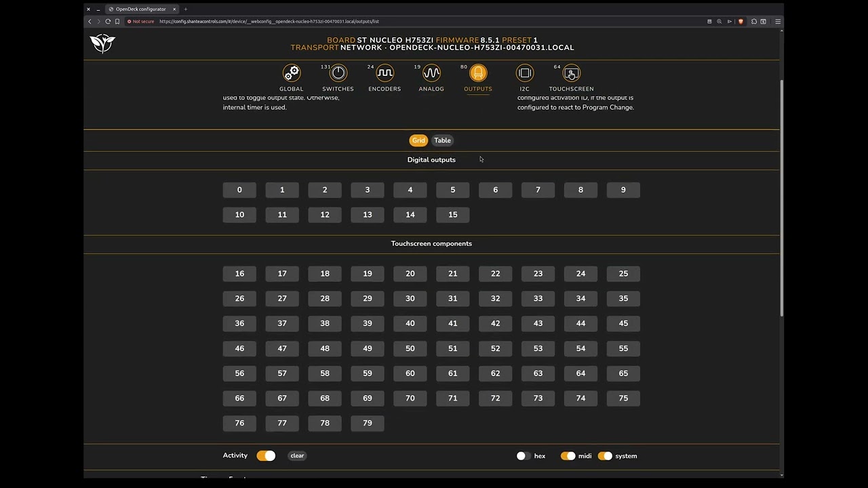Select touchscreen component 65
Viewport: 868px width, 488px height.
pos(623,373)
